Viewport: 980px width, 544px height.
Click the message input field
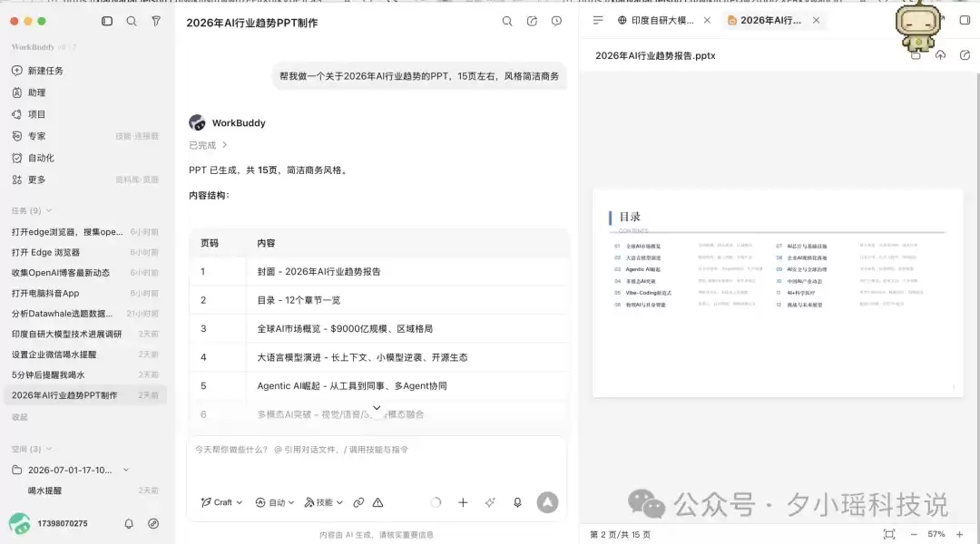(x=377, y=462)
